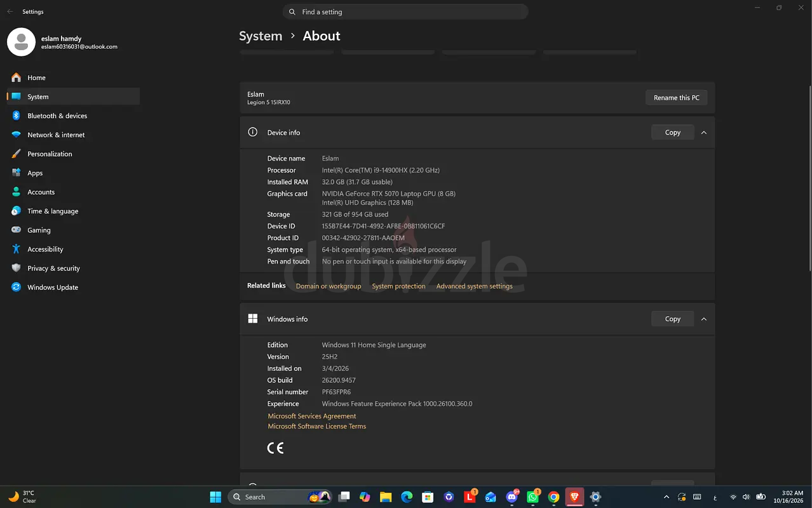This screenshot has height=508, width=812.
Task: Open the Apps settings section
Action: click(73, 173)
